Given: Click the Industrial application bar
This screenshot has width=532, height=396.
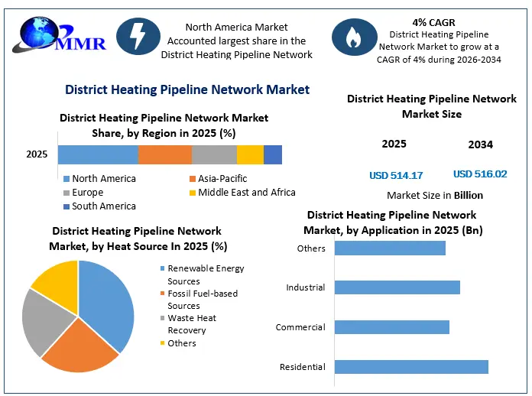Looking at the screenshot, I should pos(397,287).
